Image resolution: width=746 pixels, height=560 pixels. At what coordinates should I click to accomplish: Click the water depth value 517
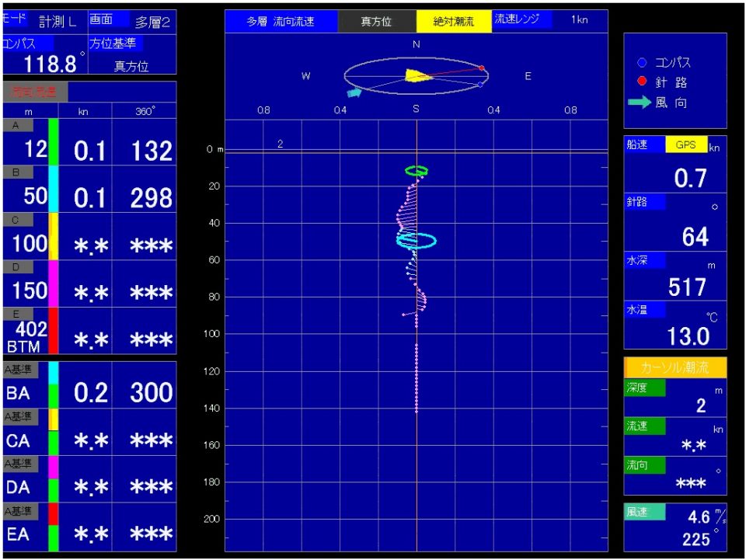click(687, 287)
